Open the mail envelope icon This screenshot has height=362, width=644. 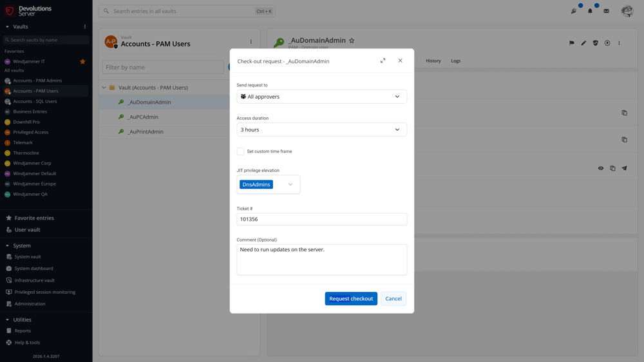click(x=606, y=11)
